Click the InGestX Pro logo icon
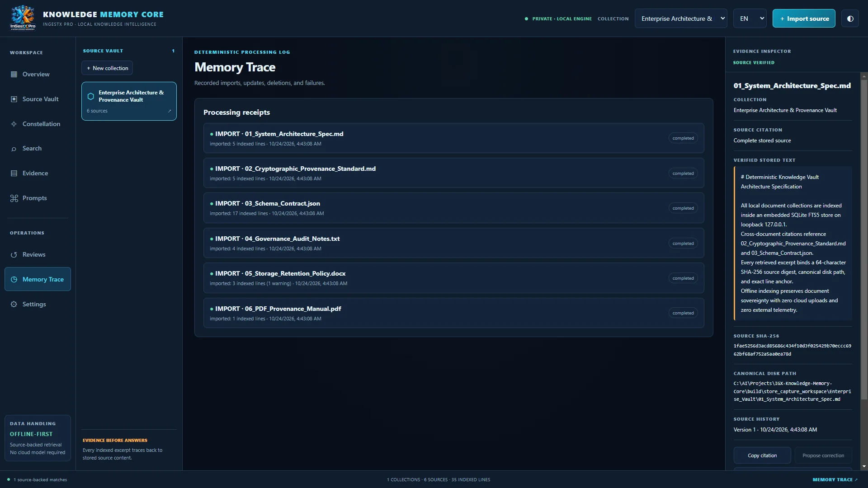 pos(23,18)
